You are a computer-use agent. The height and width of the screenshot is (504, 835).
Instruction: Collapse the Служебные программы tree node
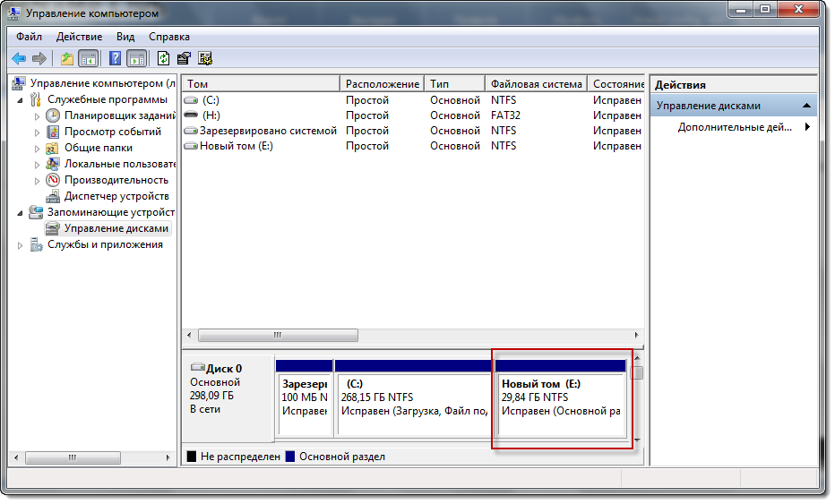click(21, 100)
